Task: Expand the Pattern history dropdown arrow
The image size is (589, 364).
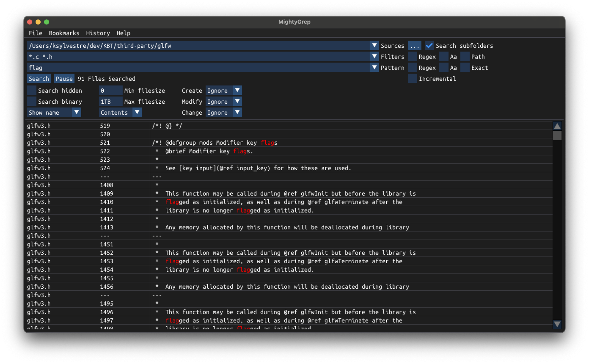Action: [374, 67]
